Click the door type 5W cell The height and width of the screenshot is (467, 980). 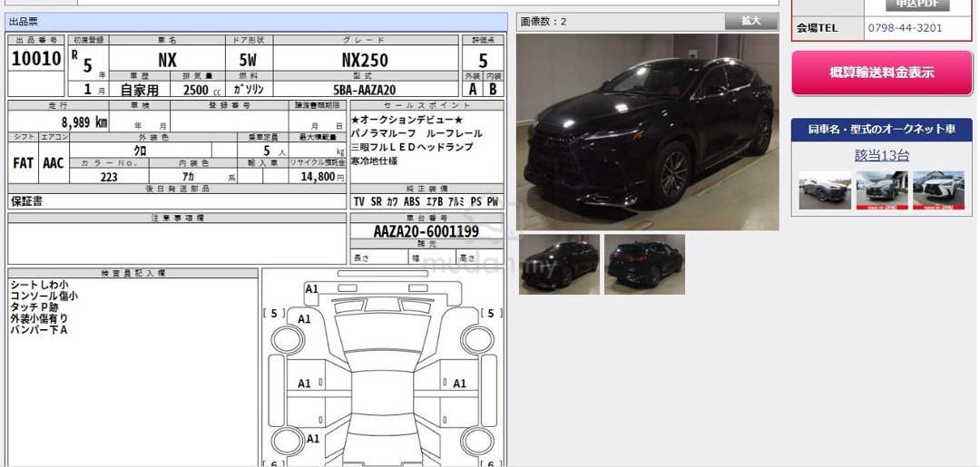(248, 60)
